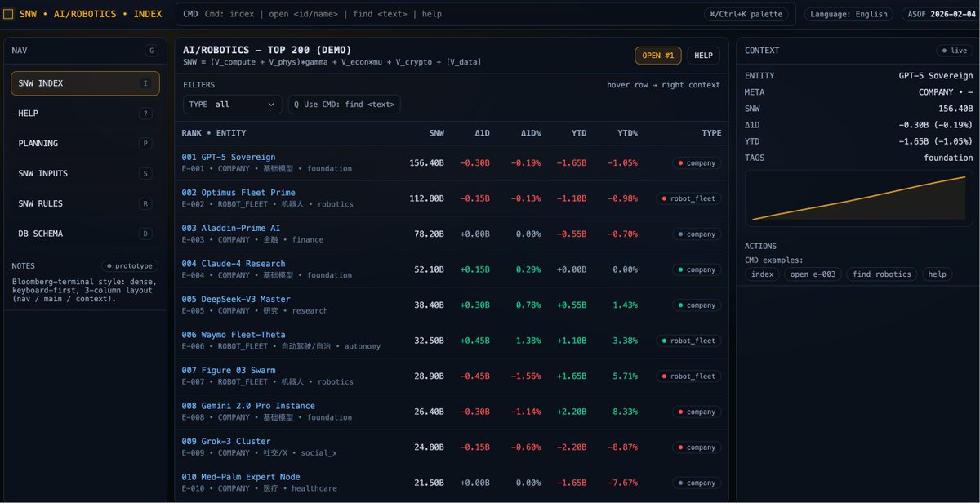Click the live status badge in CONTEXT
The image size is (980, 503).
pyautogui.click(x=955, y=51)
